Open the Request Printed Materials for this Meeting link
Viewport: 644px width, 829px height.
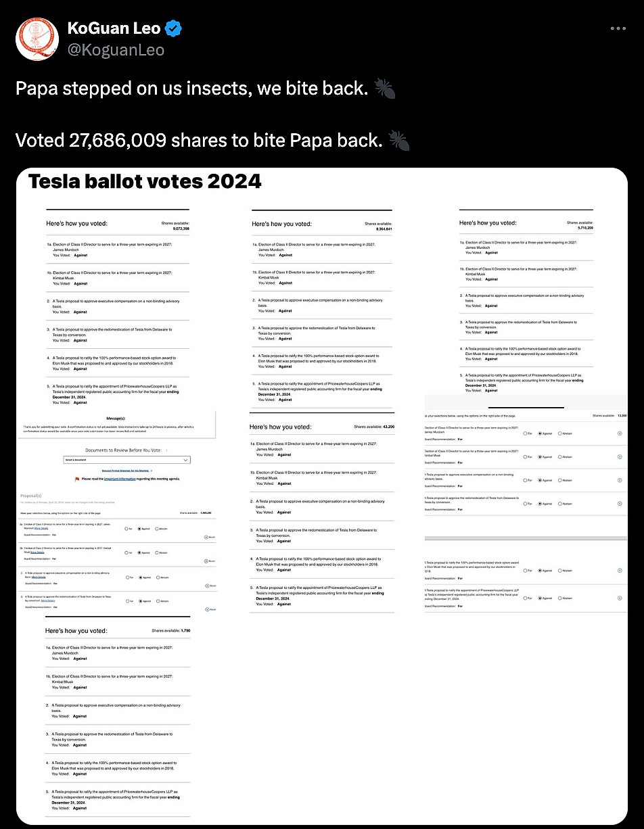pyautogui.click(x=125, y=471)
